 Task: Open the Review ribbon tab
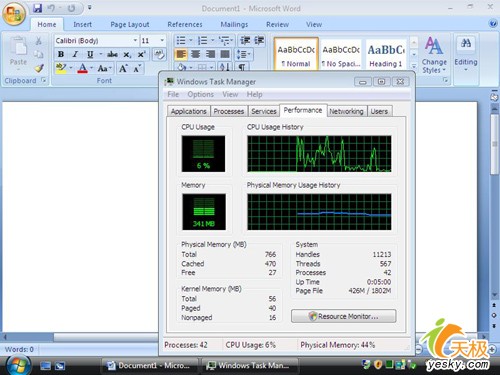[x=277, y=24]
